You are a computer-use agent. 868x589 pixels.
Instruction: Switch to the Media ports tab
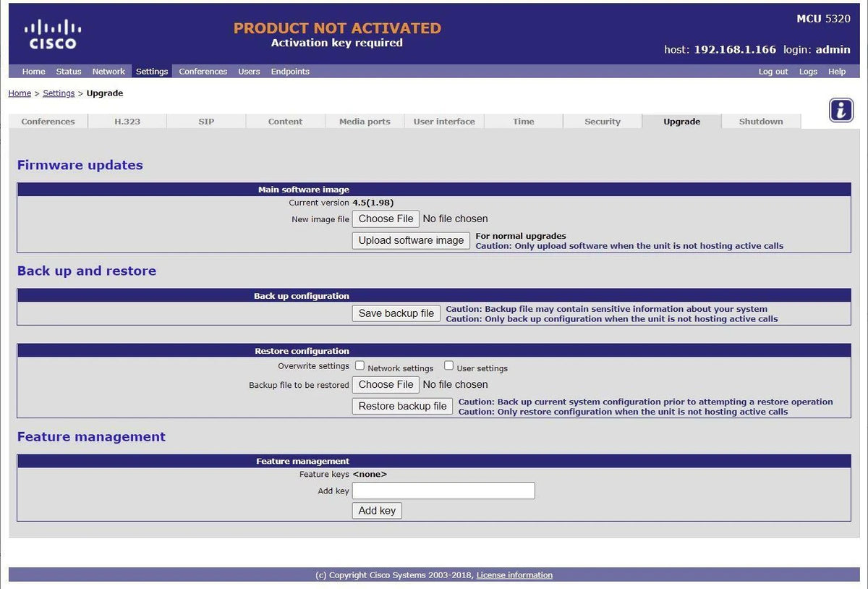click(x=365, y=122)
